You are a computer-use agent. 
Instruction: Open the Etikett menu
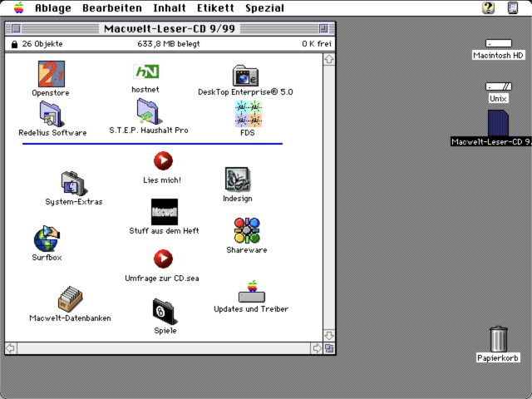tap(216, 7)
